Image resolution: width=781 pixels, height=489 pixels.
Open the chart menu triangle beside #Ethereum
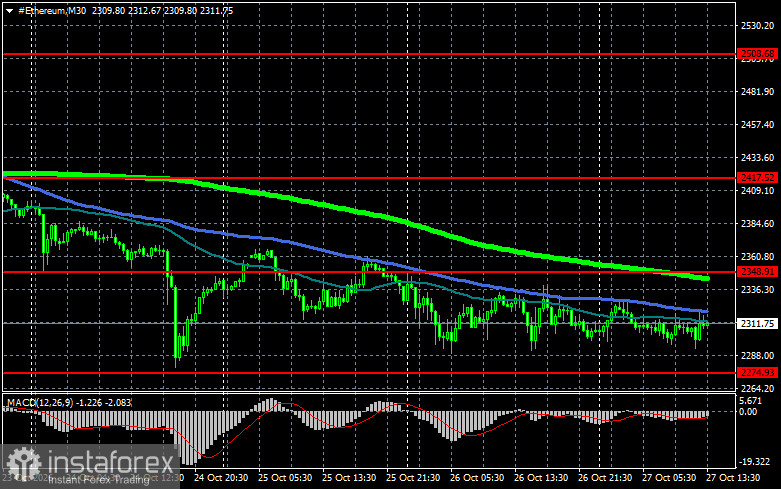pos(9,11)
